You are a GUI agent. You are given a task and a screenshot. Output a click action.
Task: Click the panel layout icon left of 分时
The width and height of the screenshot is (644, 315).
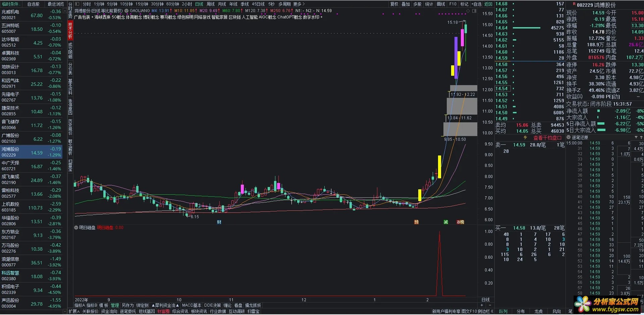coord(77,4)
